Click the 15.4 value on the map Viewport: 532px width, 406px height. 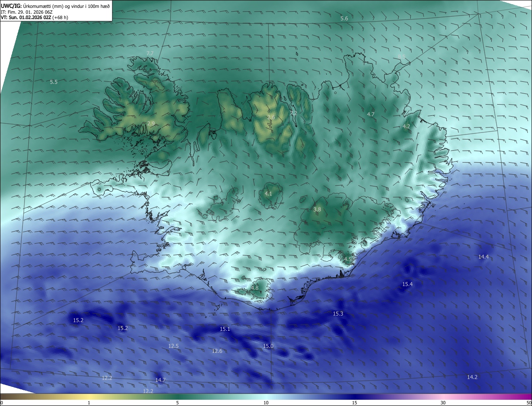tap(407, 284)
